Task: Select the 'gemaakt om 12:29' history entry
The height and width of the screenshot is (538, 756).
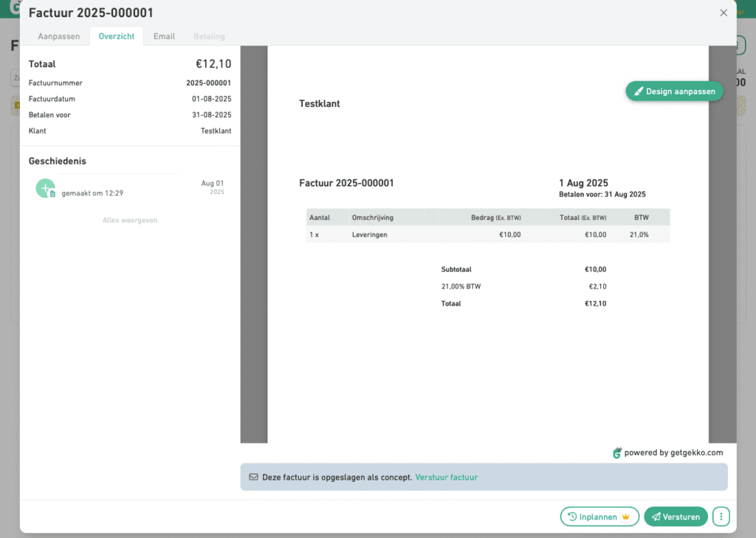Action: [x=92, y=193]
